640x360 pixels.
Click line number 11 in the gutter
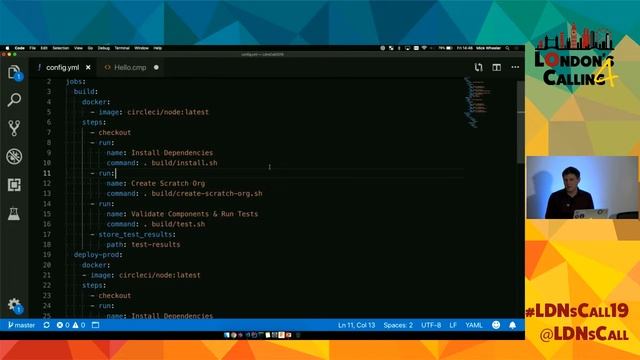click(x=47, y=173)
